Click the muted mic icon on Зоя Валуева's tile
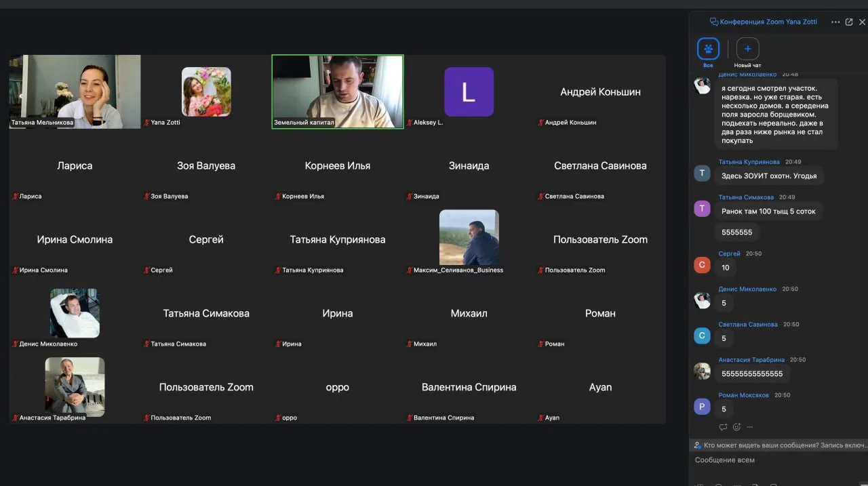 click(146, 197)
